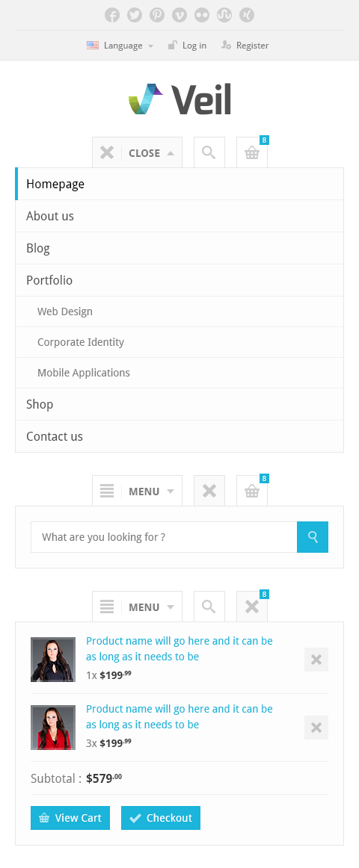Open the Vimeo social icon
The height and width of the screenshot is (868, 359).
pyautogui.click(x=179, y=15)
